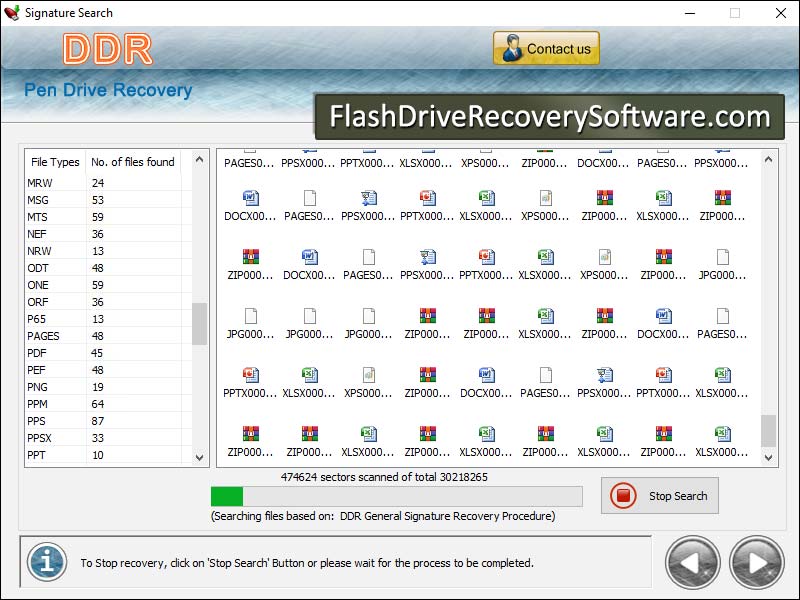800x600 pixels.
Task: Click the 'To Stop recovery' instruction message
Action: [x=307, y=563]
